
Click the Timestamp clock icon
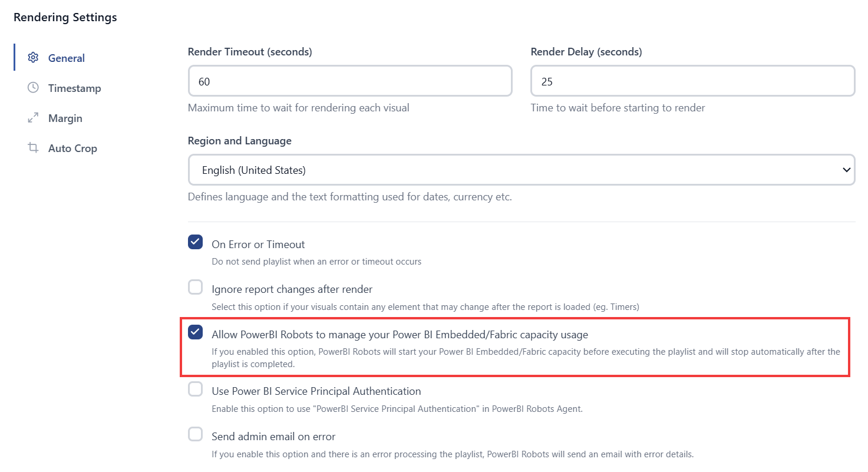point(33,88)
